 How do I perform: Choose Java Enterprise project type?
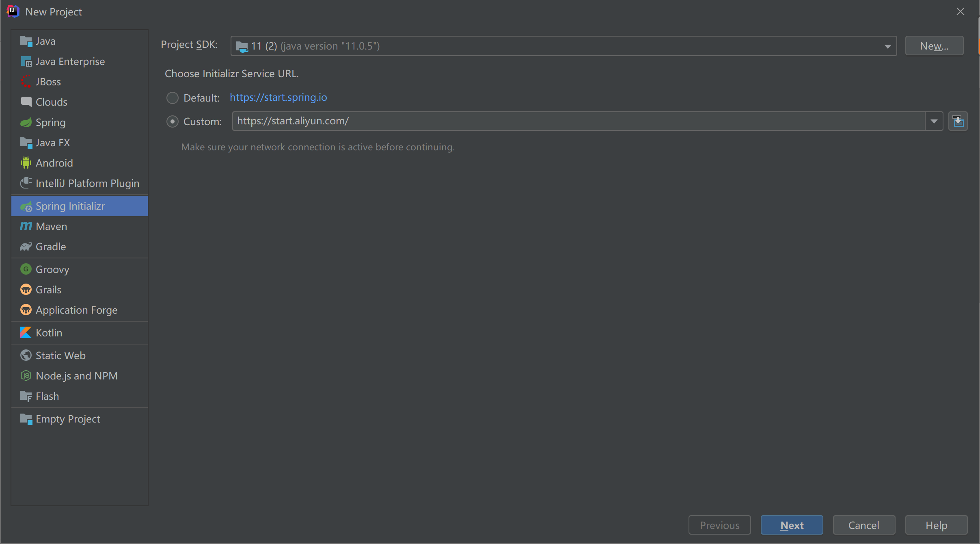[x=70, y=61]
